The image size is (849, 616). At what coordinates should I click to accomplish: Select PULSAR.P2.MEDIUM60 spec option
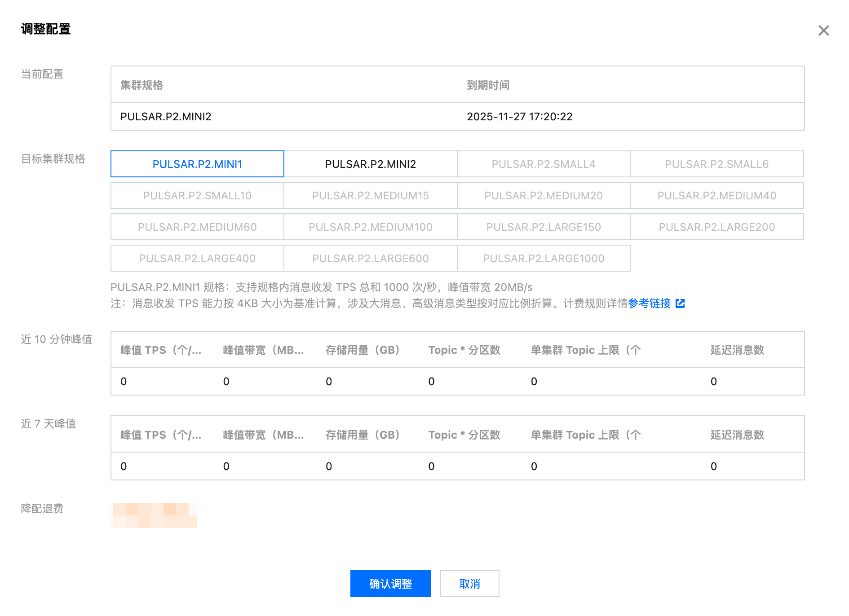(197, 227)
